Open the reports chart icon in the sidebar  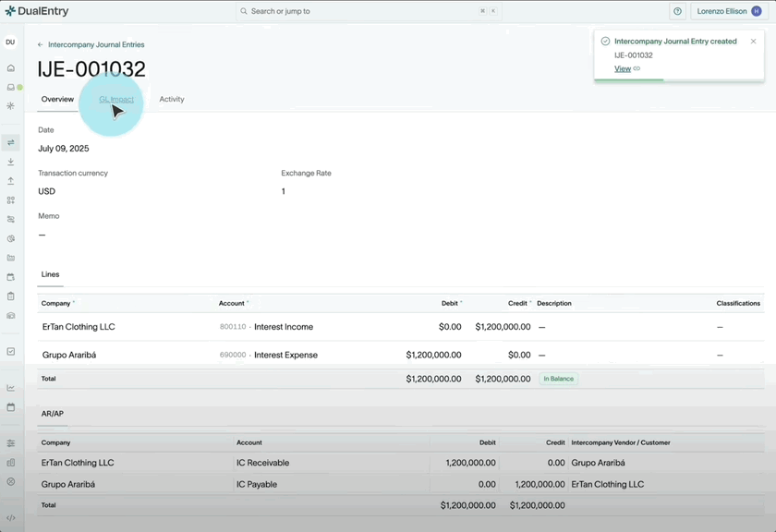tap(11, 388)
